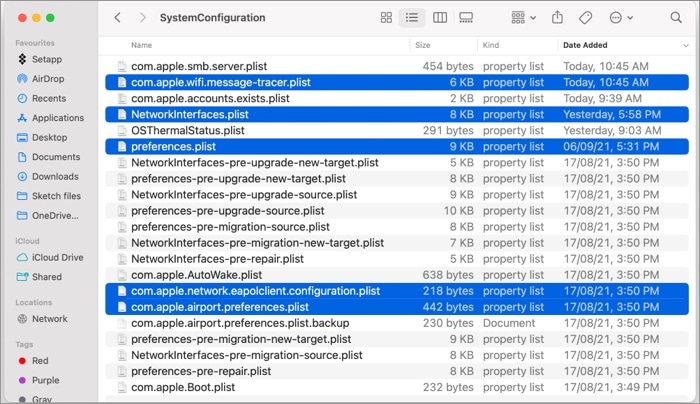Go forward with the right chevron
This screenshot has height=404, width=700.
point(142,18)
